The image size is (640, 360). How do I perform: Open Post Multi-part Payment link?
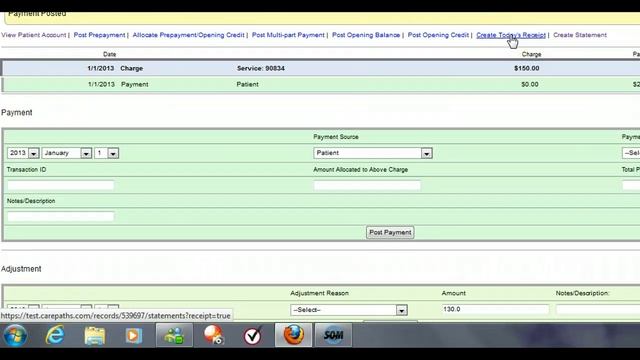(x=288, y=35)
